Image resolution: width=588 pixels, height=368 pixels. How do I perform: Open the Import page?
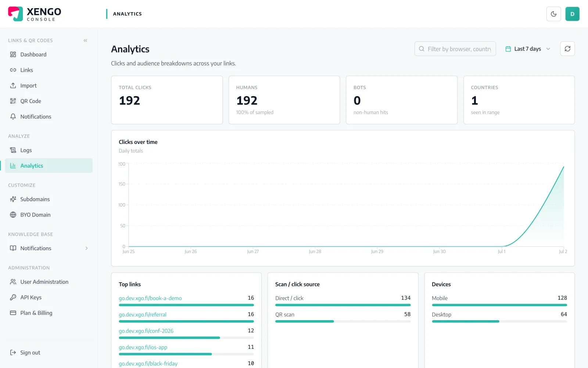tap(49, 85)
